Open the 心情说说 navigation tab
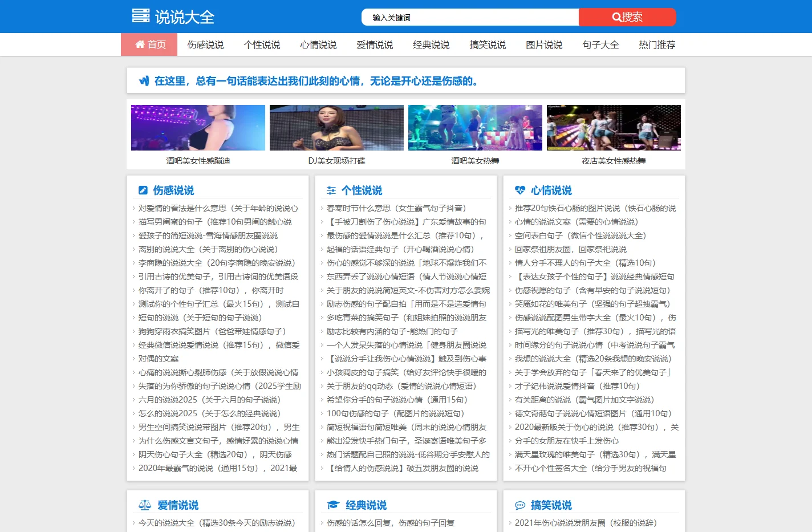This screenshot has height=532, width=812. coord(319,44)
